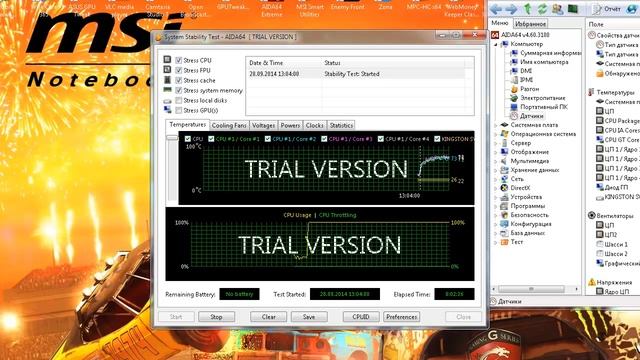Click the Save button
640x360 pixels.
(309, 317)
